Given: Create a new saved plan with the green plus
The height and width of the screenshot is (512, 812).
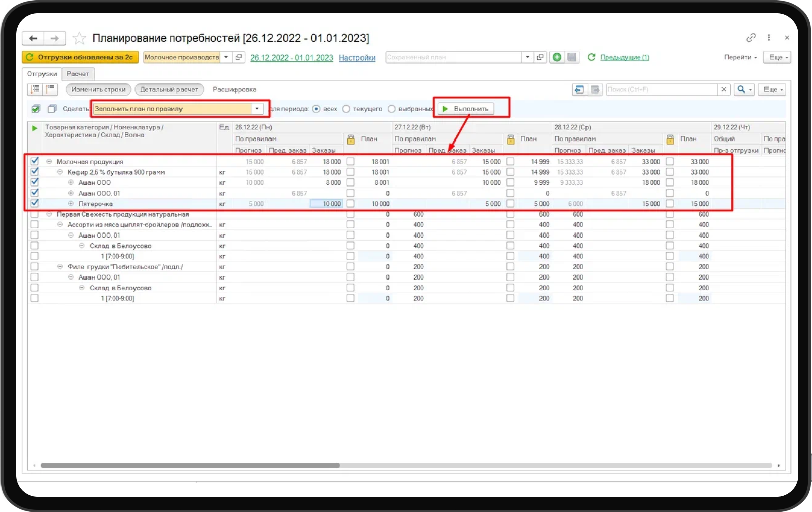Looking at the screenshot, I should click(557, 57).
